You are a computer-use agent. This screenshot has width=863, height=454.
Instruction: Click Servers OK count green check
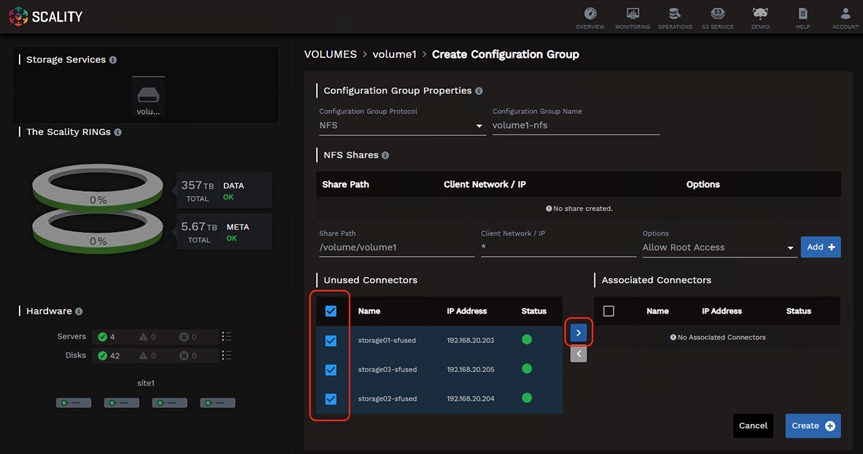102,337
